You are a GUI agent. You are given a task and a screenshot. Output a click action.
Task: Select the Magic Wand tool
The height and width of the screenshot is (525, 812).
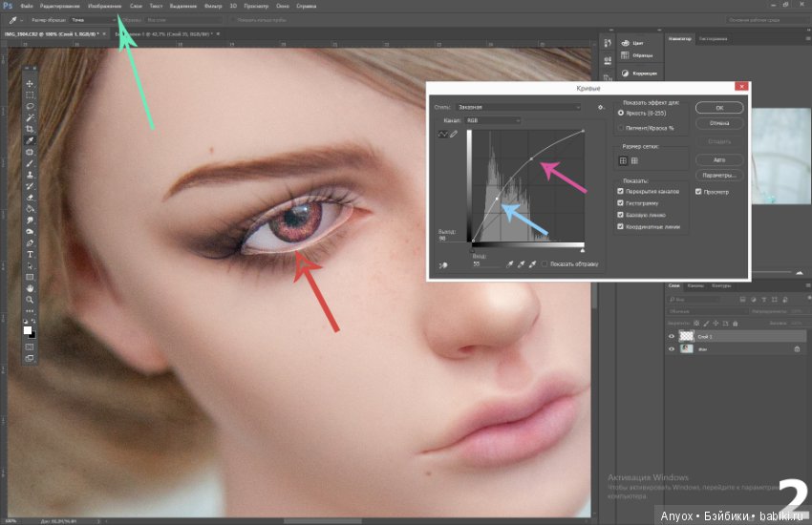(x=30, y=118)
